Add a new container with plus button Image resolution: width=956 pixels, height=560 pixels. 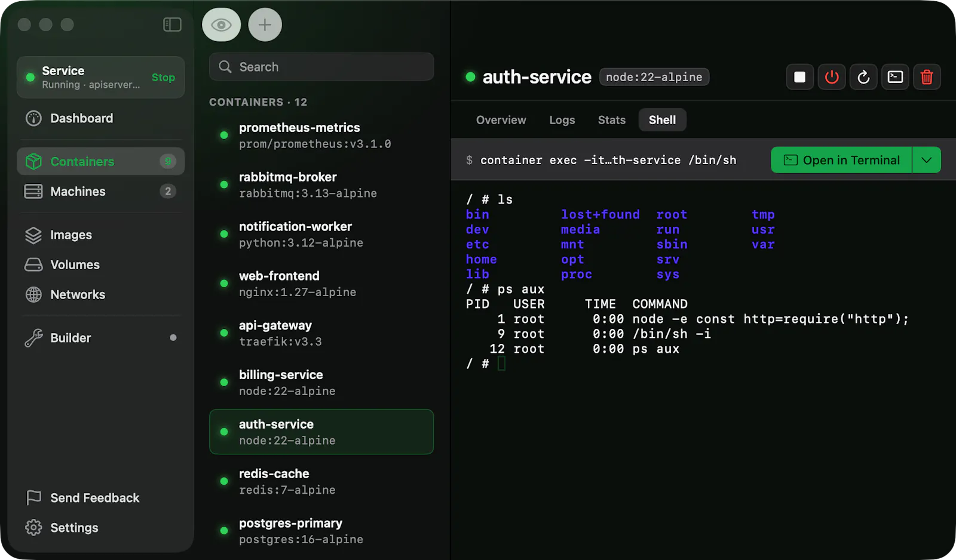(265, 25)
